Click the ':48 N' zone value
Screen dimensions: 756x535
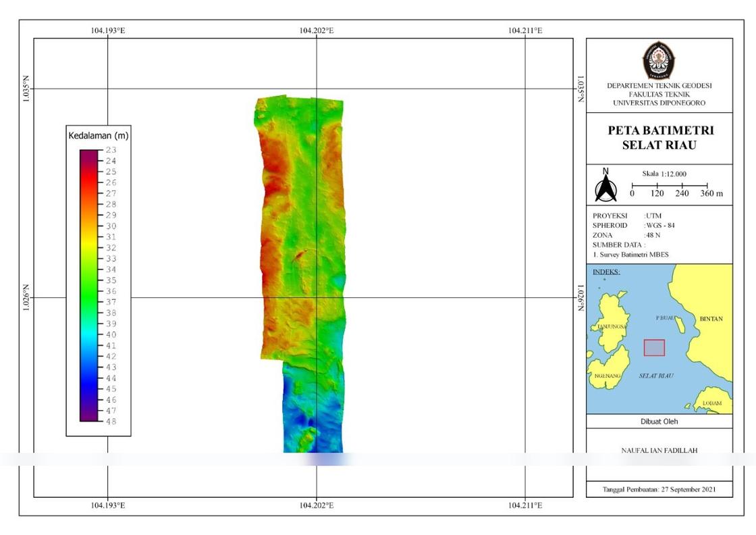(x=652, y=235)
